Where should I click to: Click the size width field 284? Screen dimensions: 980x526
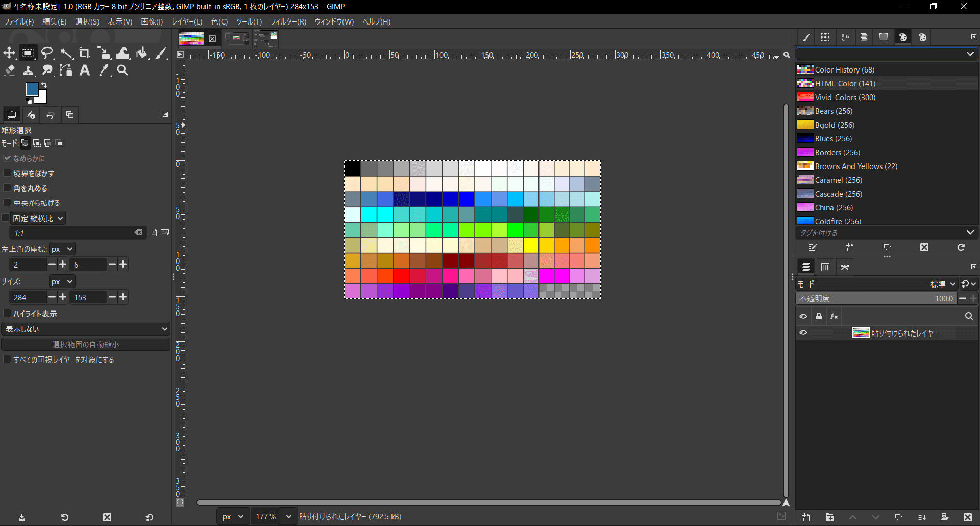[28, 297]
